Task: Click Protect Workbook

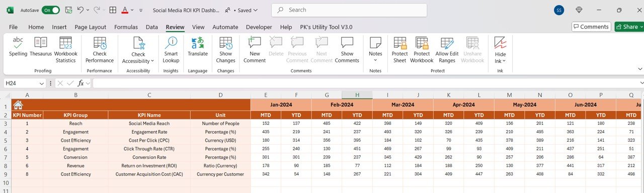Action: tap(422, 49)
